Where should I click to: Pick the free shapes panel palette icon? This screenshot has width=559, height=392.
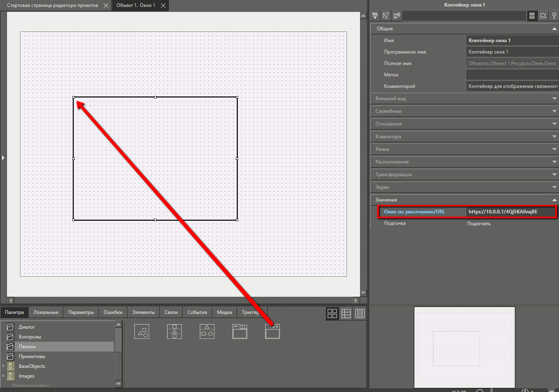pyautogui.click(x=142, y=332)
